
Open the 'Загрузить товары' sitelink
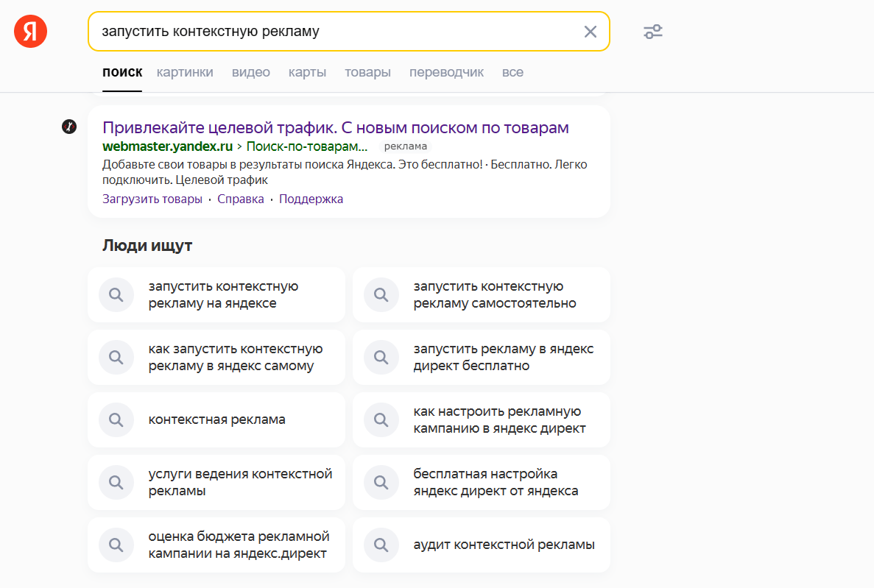(152, 199)
